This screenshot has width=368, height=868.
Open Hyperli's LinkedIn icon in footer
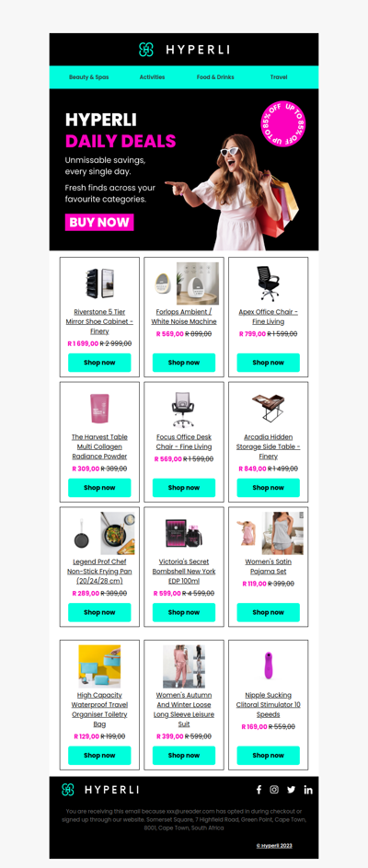[x=308, y=790]
